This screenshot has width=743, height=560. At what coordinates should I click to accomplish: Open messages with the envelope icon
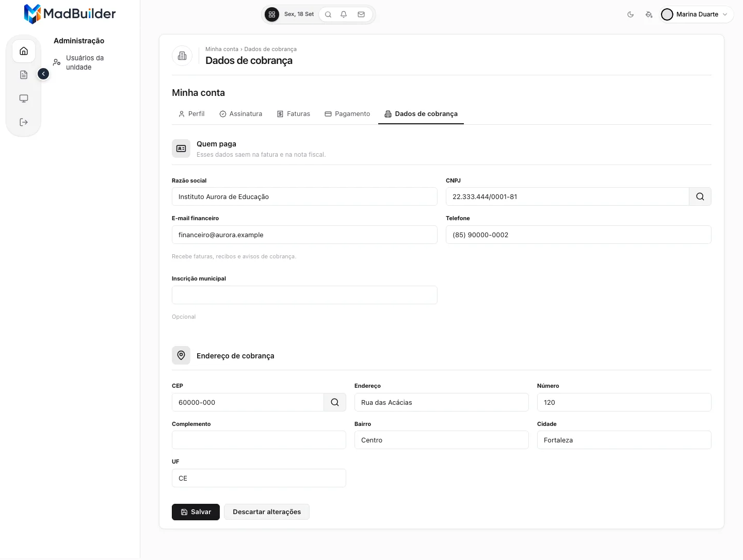point(361,14)
